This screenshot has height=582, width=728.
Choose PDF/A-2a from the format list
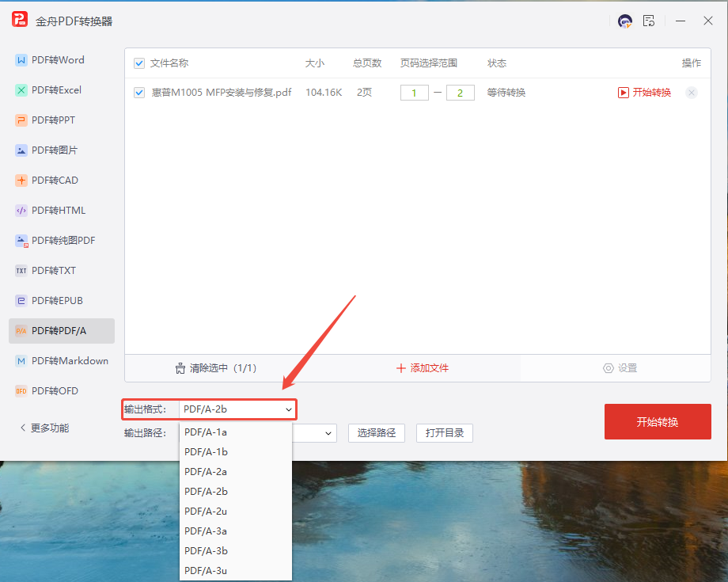(236, 471)
